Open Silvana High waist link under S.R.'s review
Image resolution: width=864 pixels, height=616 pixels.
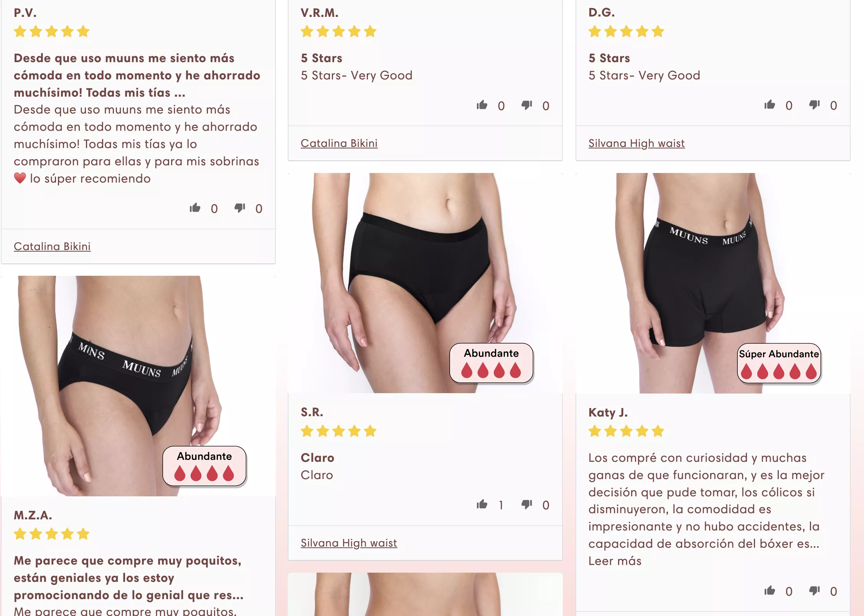coord(349,543)
